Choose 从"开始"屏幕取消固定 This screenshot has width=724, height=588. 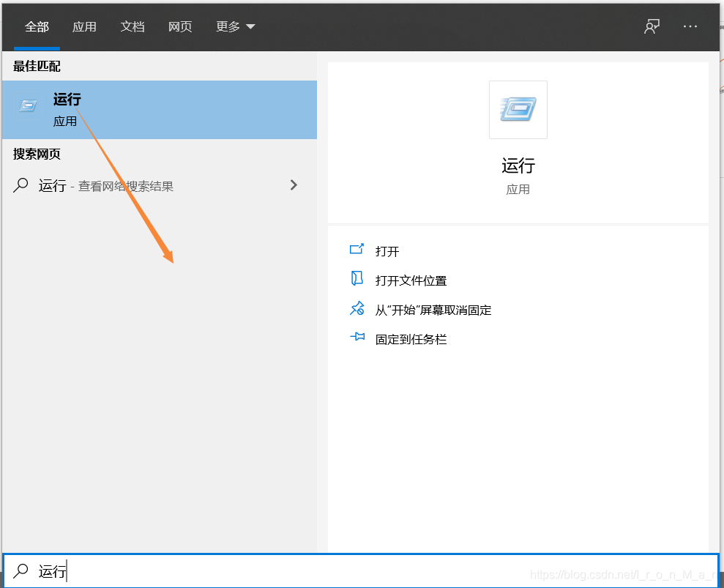click(433, 310)
